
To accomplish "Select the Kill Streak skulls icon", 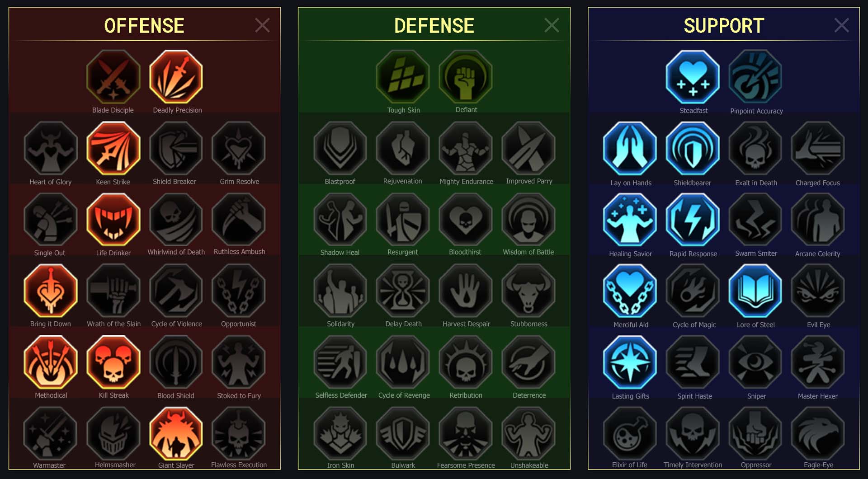I will coord(113,362).
